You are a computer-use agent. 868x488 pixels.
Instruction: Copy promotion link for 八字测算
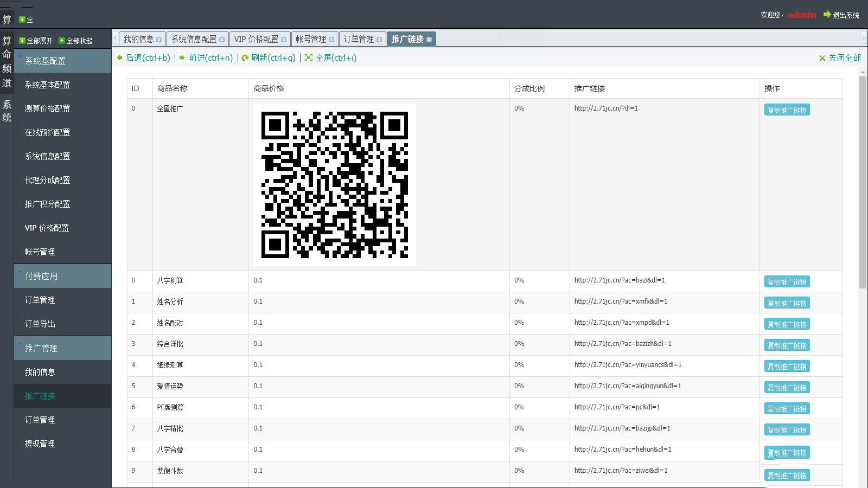point(787,282)
